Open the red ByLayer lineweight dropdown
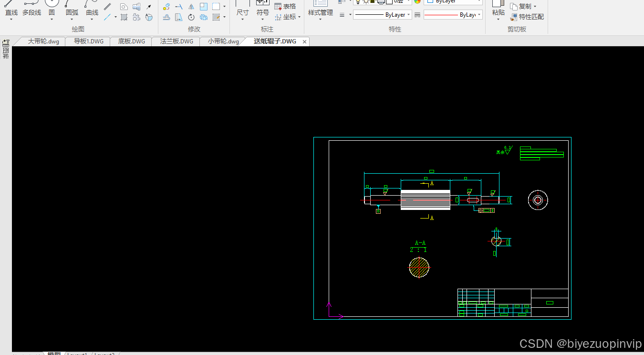The height and width of the screenshot is (355, 644). coord(453,15)
